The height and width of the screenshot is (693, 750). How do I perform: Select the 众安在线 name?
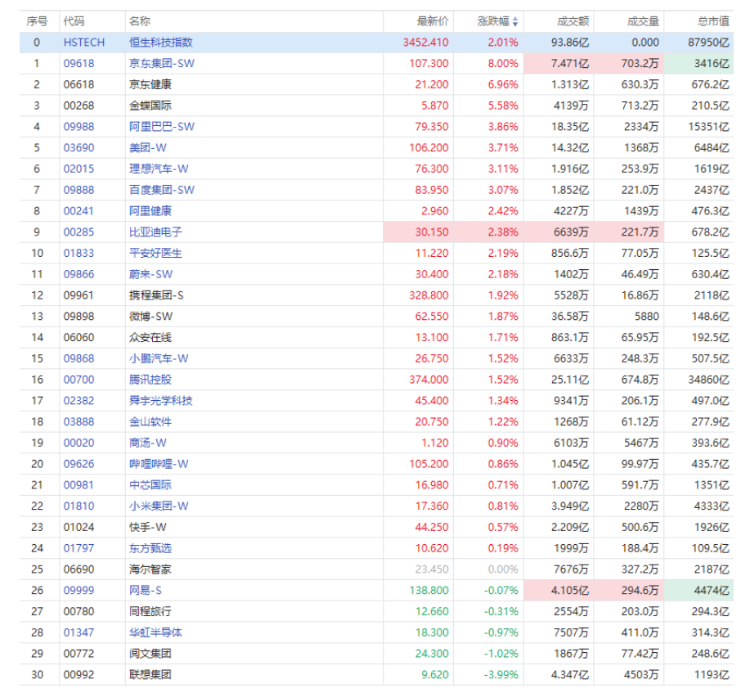[x=150, y=337]
